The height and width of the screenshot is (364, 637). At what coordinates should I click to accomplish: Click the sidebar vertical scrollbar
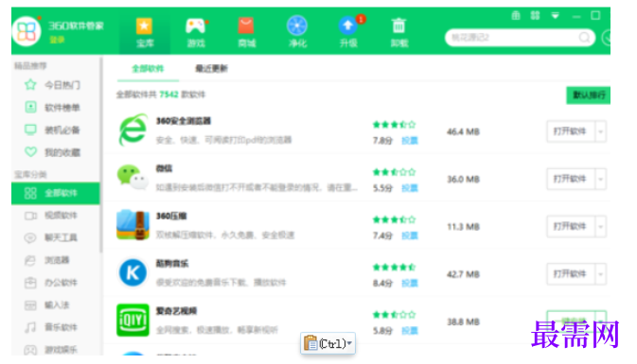tap(101, 154)
